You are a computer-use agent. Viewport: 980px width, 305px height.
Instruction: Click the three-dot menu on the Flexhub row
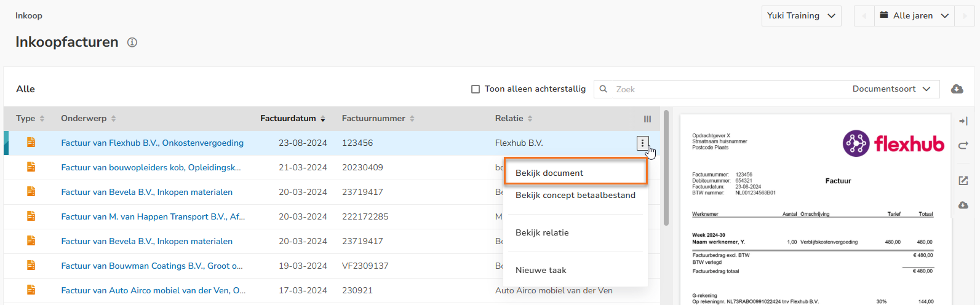[x=642, y=143]
